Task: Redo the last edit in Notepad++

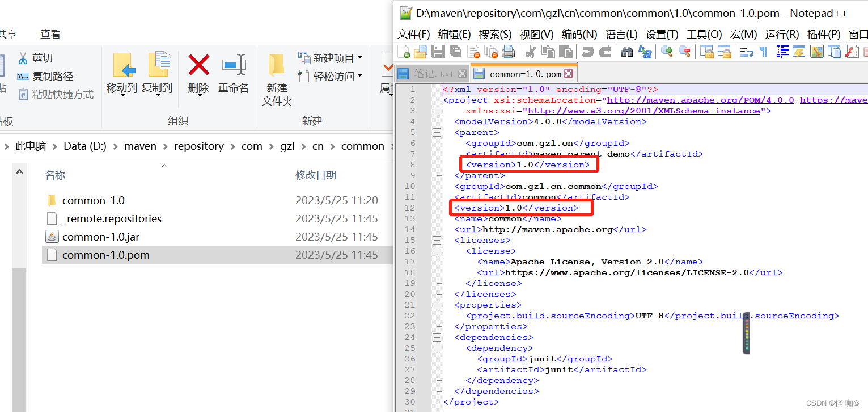Action: (606, 52)
